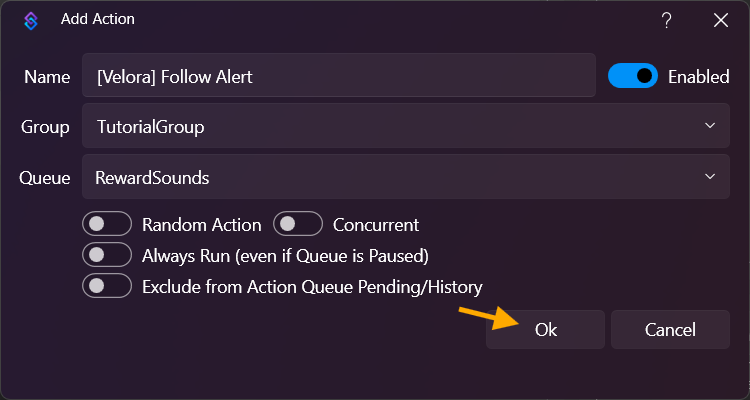Image resolution: width=750 pixels, height=400 pixels.
Task: Disable the Enabled switch
Action: pos(633,76)
